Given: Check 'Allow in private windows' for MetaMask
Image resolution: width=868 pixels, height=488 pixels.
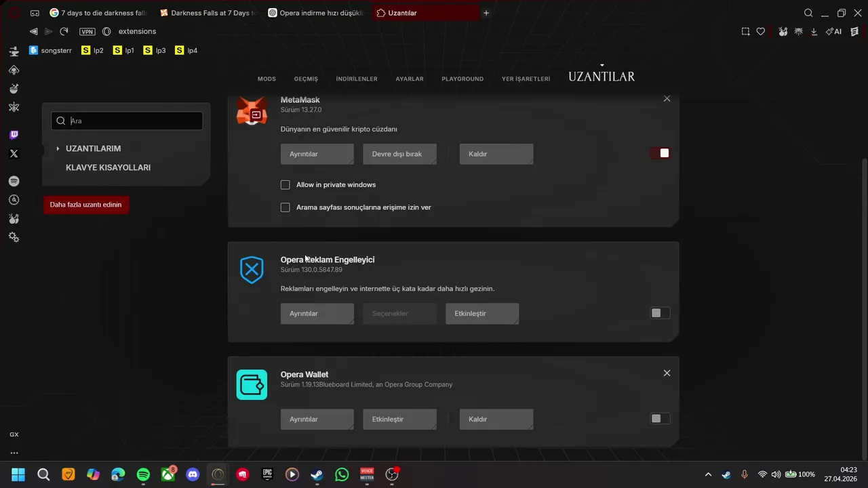Looking at the screenshot, I should [285, 185].
